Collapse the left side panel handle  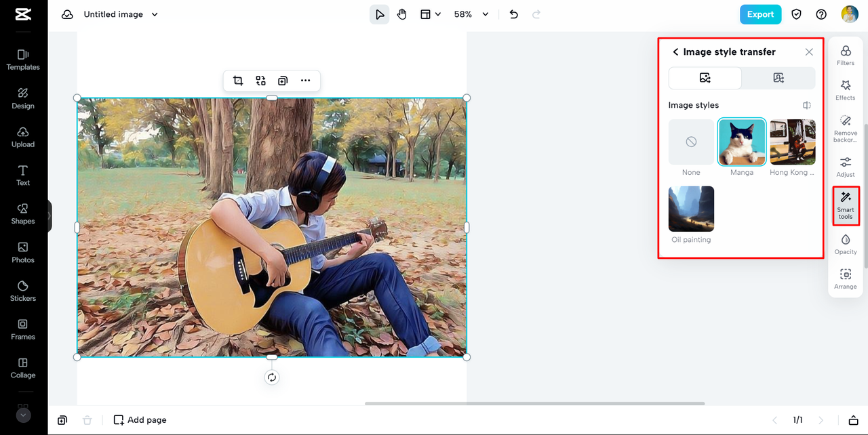click(50, 216)
